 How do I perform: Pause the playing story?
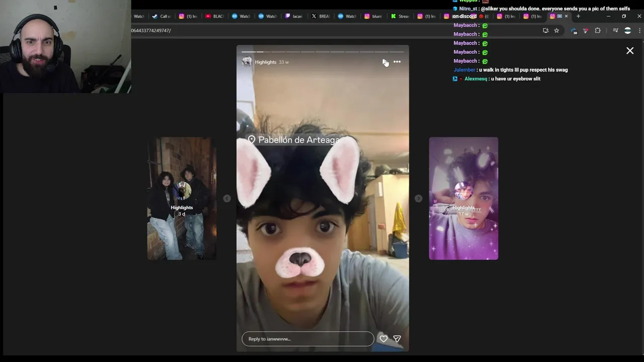pyautogui.click(x=385, y=62)
